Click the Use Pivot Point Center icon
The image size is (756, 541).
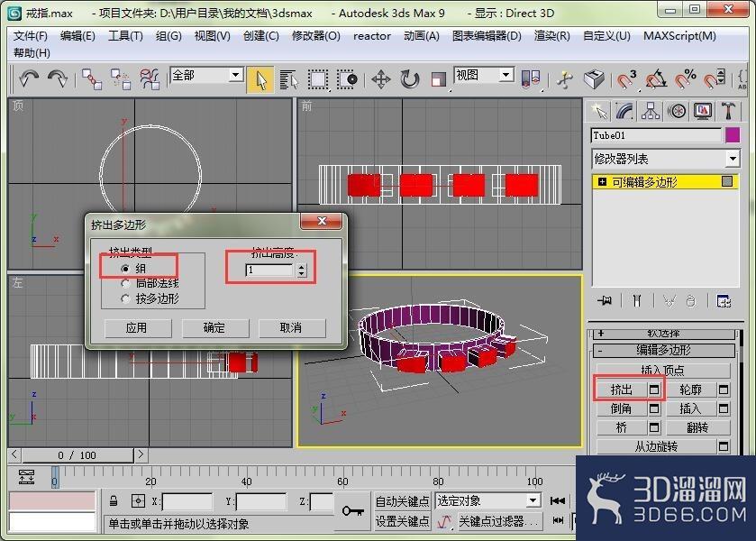pos(531,78)
